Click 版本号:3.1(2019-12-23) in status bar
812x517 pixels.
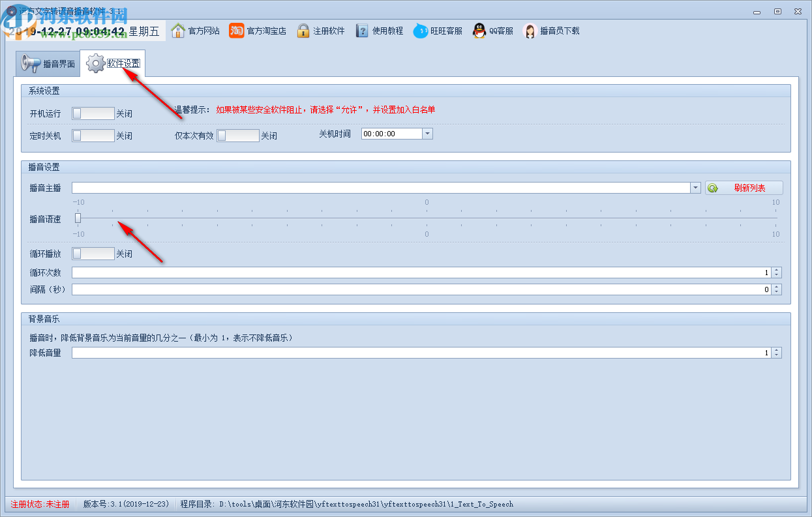click(x=127, y=504)
